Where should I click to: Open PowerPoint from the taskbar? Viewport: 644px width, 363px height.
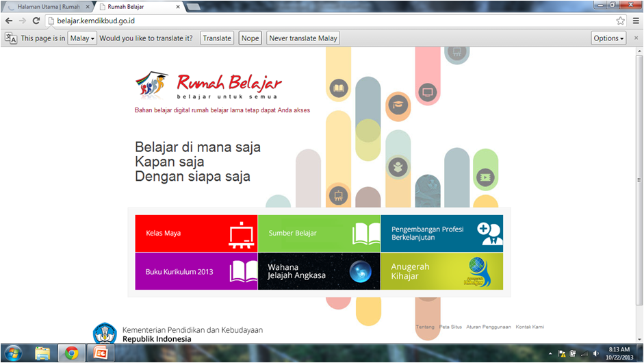point(100,353)
